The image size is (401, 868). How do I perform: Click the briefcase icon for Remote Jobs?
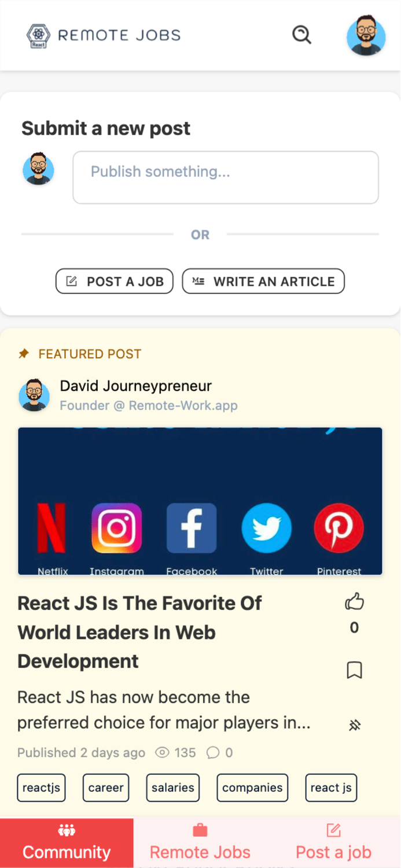[x=200, y=830]
